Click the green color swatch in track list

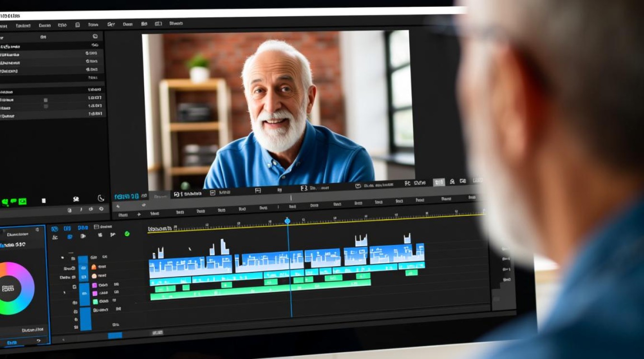click(95, 302)
